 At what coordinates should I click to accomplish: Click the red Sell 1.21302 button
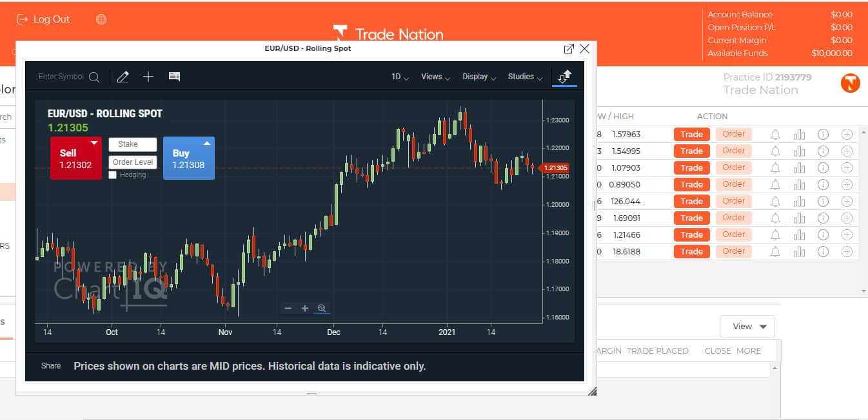tap(75, 158)
